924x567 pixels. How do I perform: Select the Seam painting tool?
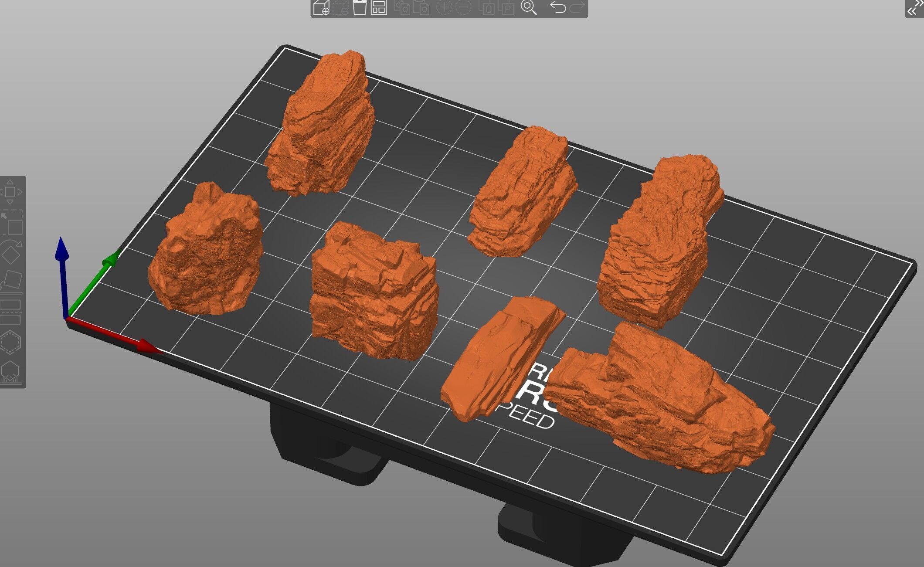pos(10,372)
